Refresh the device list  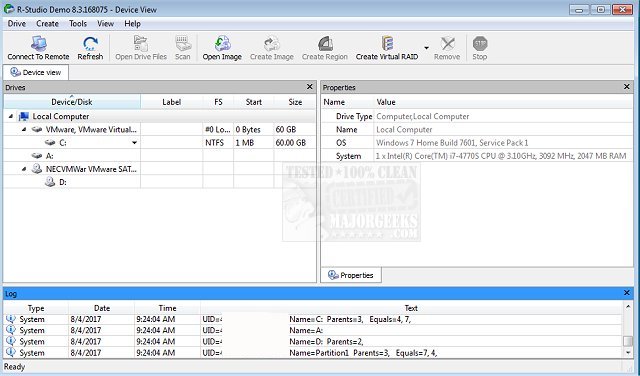tap(90, 43)
